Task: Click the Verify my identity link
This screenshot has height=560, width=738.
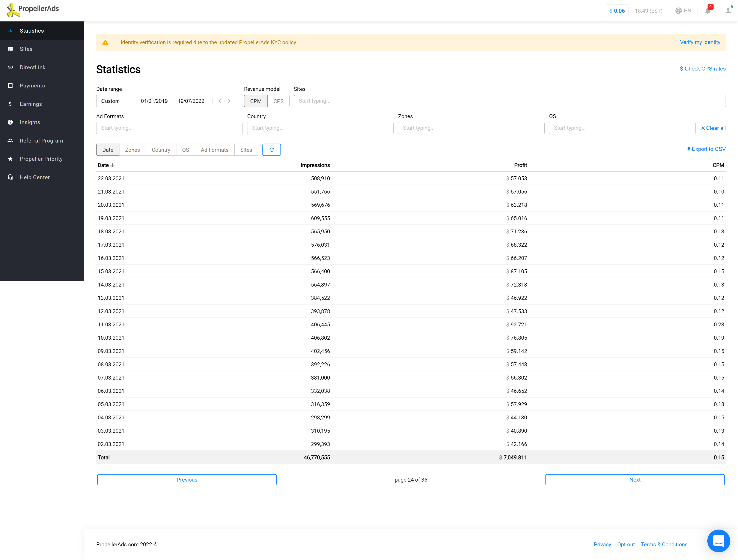Action: 700,42
